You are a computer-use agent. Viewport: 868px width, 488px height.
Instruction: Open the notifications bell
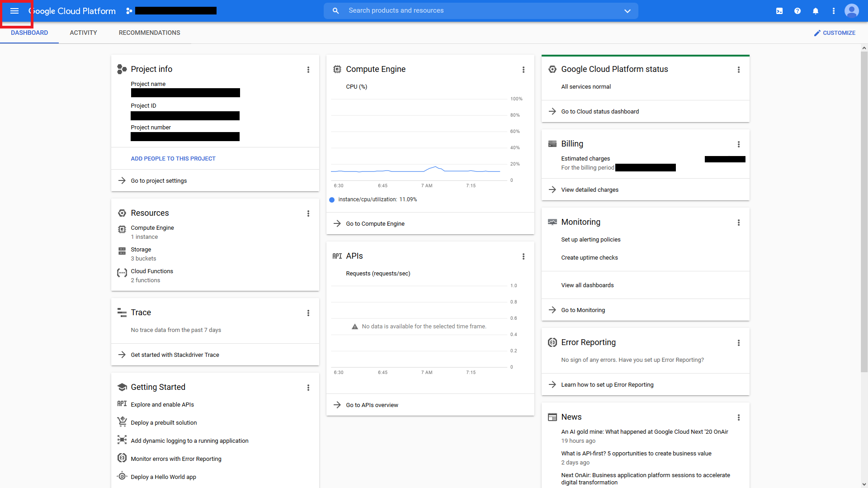point(816,11)
